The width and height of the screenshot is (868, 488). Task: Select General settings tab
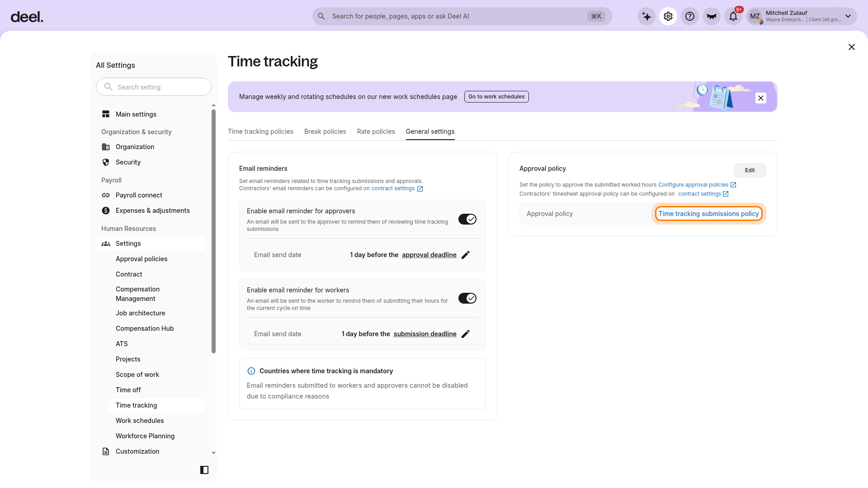(x=430, y=131)
